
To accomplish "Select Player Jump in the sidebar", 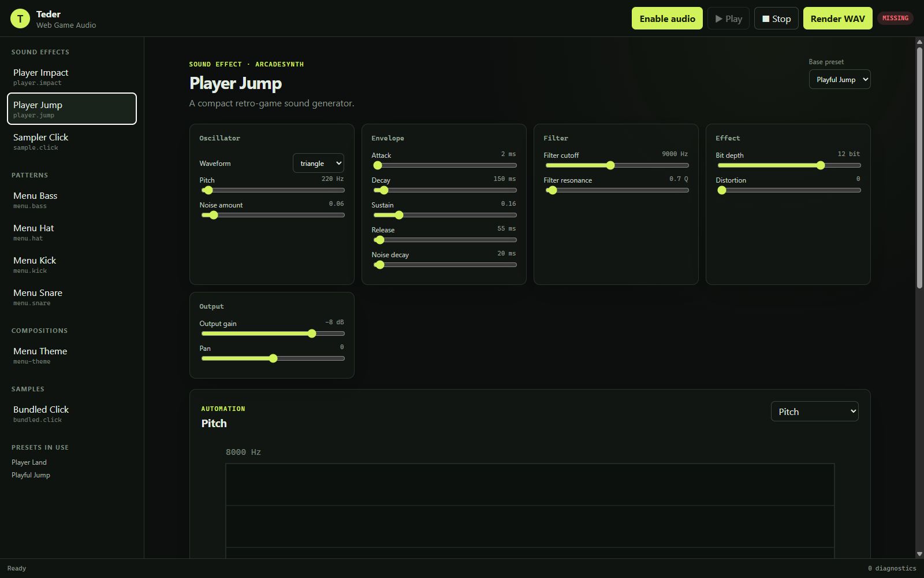I will click(72, 109).
